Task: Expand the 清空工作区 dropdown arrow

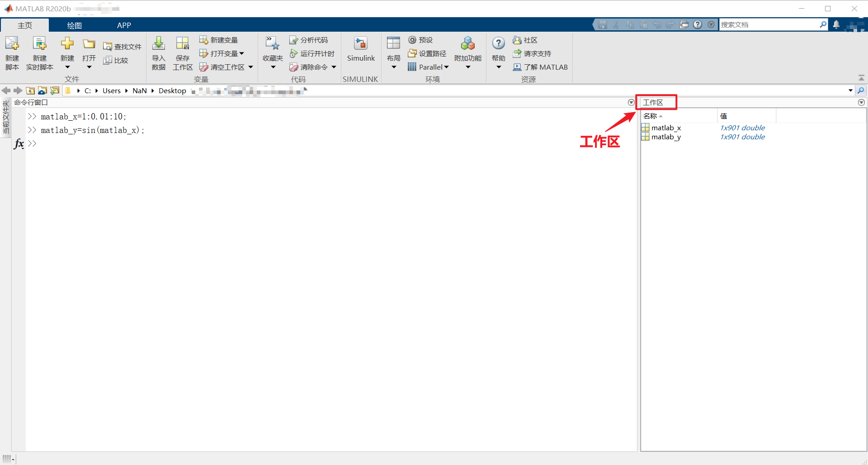Action: [x=250, y=67]
